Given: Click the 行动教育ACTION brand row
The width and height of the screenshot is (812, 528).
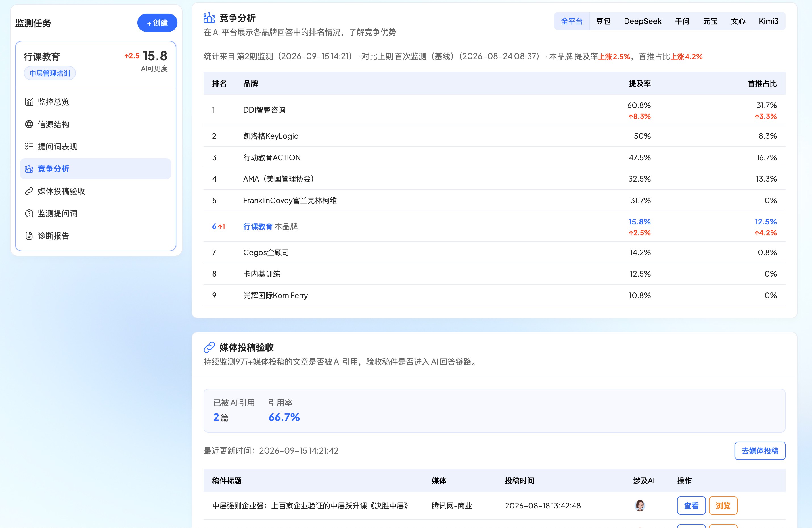Looking at the screenshot, I should (494, 157).
